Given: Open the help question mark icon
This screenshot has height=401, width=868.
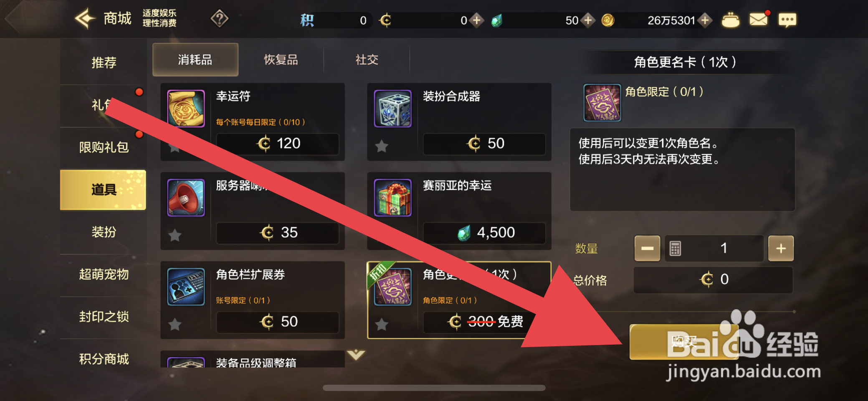Looking at the screenshot, I should pyautogui.click(x=219, y=19).
